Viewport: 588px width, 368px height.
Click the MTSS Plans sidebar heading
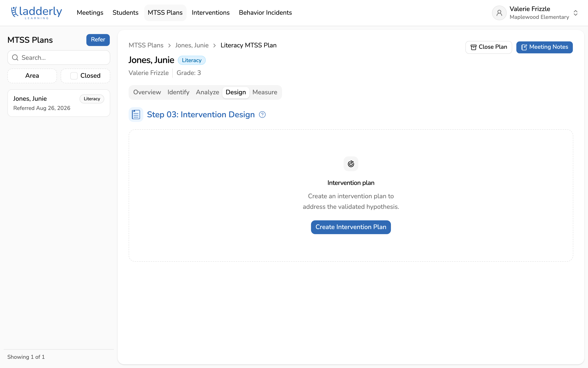30,40
